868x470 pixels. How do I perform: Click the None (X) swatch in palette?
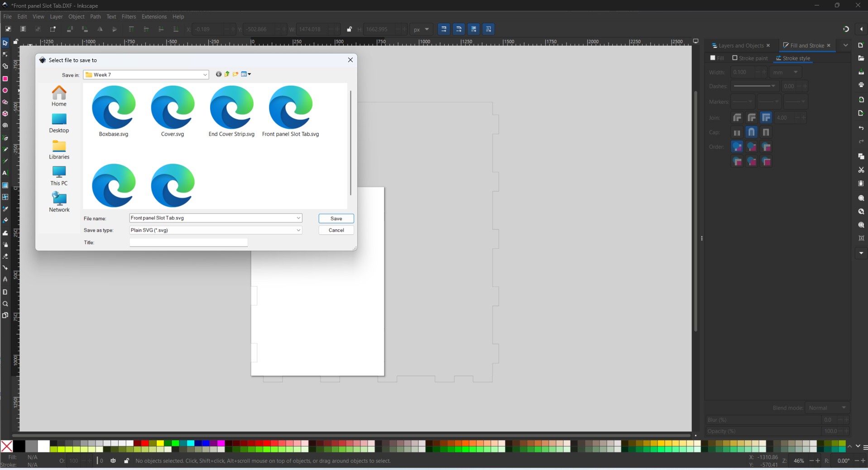pyautogui.click(x=7, y=446)
